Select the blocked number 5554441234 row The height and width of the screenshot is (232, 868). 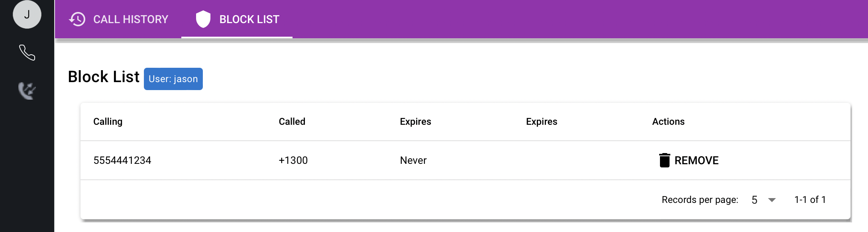click(x=122, y=160)
